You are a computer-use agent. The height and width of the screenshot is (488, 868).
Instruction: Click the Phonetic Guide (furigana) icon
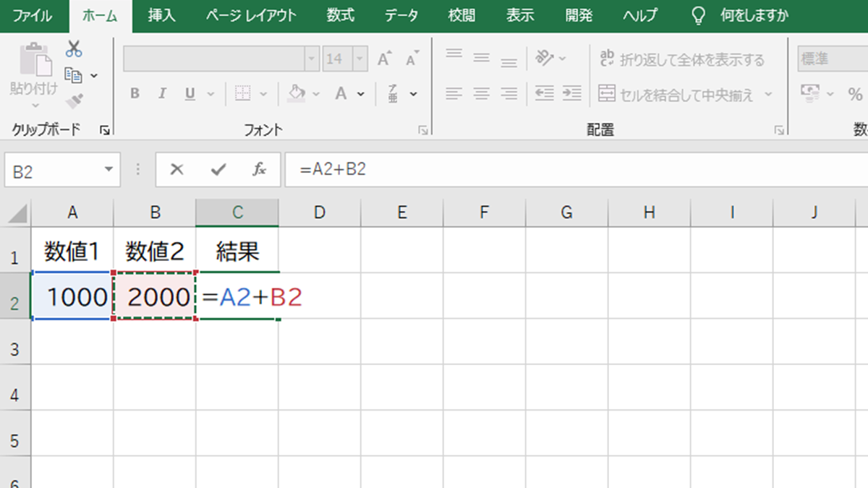pyautogui.click(x=391, y=94)
